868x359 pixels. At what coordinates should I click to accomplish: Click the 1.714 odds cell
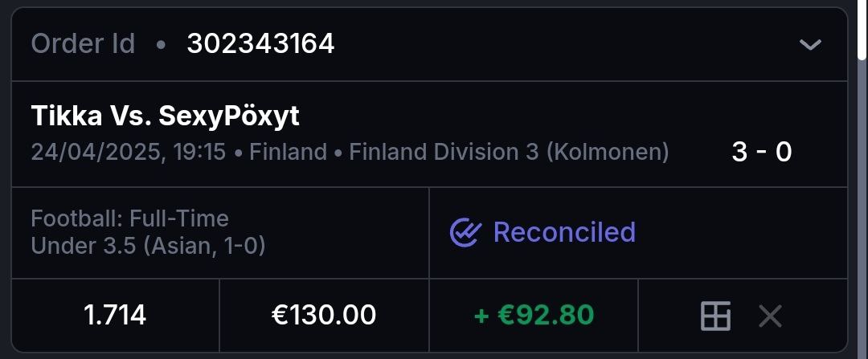coord(115,316)
